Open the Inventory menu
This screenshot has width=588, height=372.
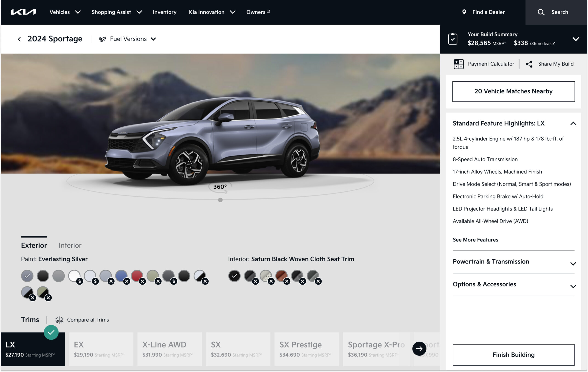(x=165, y=12)
